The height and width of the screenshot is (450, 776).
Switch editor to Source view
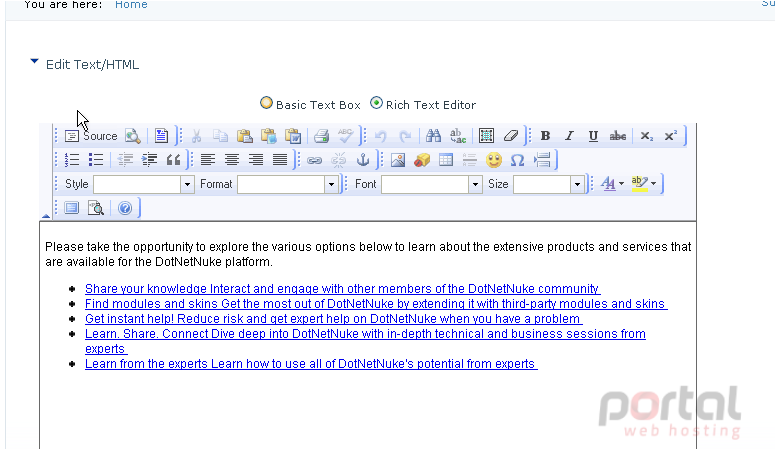[x=91, y=136]
